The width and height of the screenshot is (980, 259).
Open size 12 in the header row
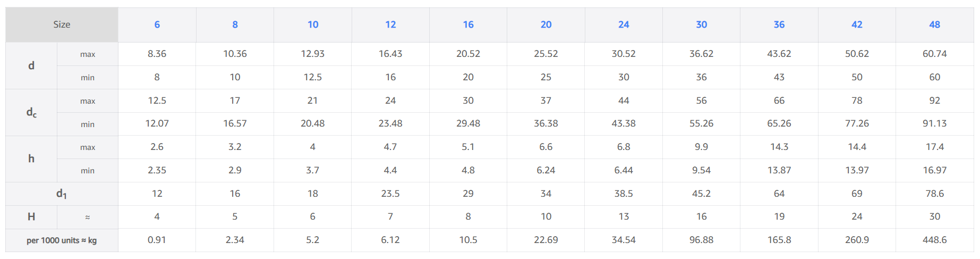[390, 24]
